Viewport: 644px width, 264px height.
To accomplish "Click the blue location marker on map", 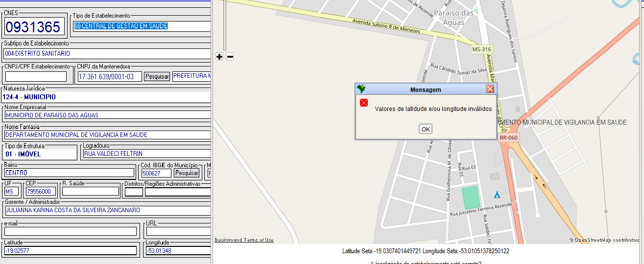I will click(497, 195).
